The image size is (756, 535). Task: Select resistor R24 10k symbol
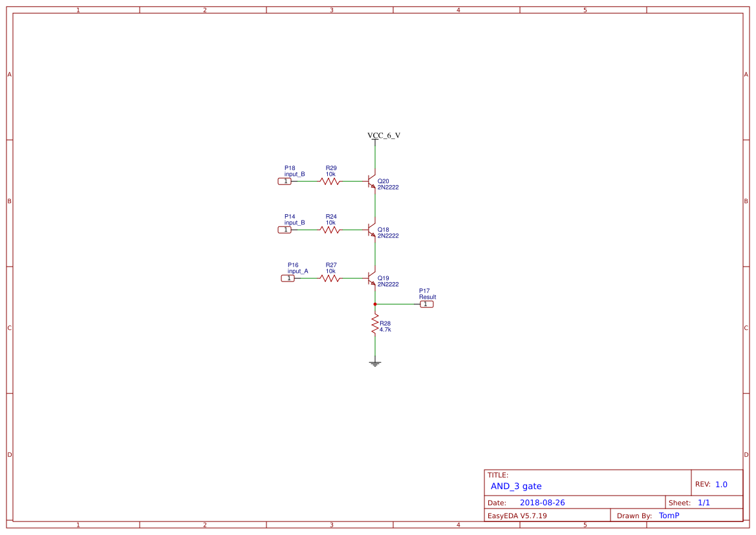(x=331, y=229)
